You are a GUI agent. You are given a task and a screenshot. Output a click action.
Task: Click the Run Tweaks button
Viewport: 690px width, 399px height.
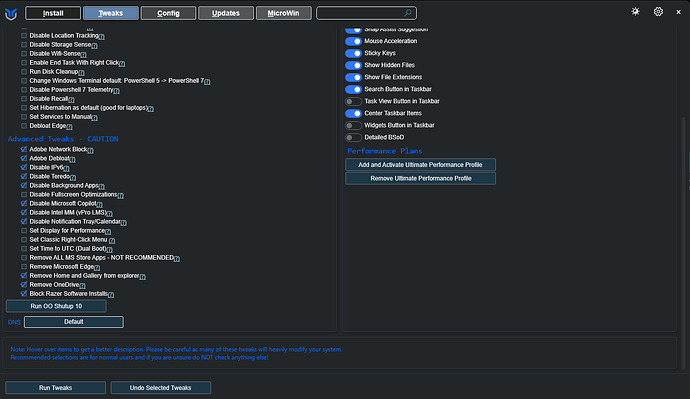(55, 388)
